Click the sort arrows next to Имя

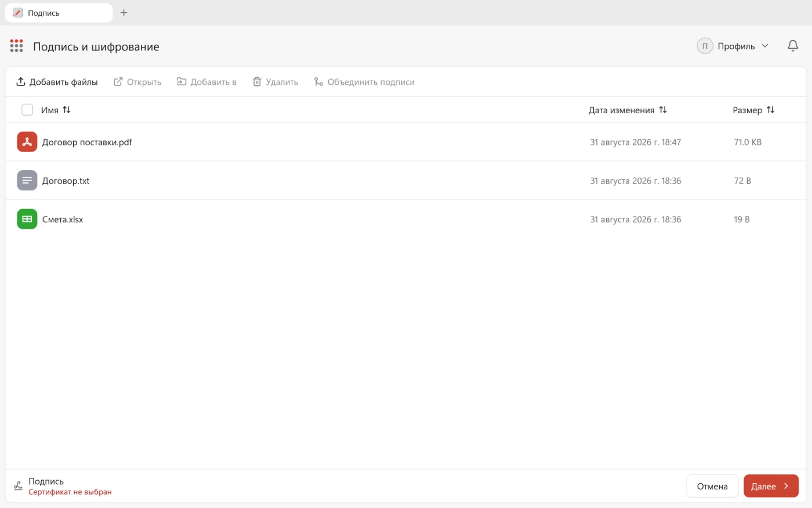67,110
